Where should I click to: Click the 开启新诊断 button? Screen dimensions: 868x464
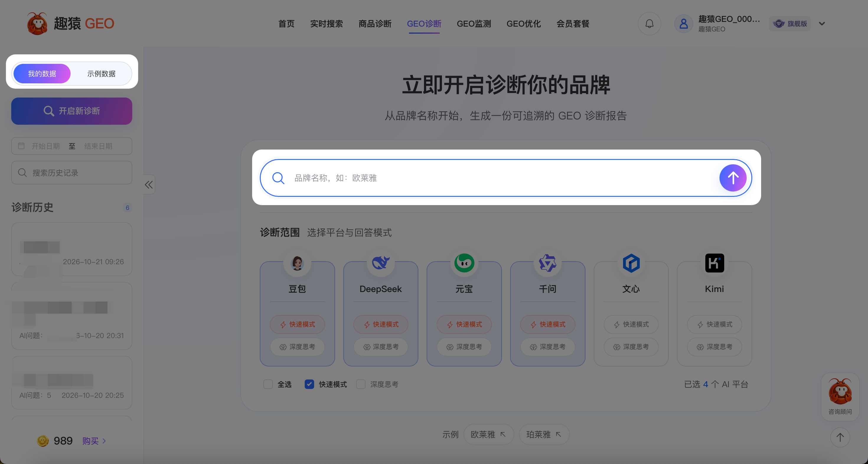click(x=71, y=111)
